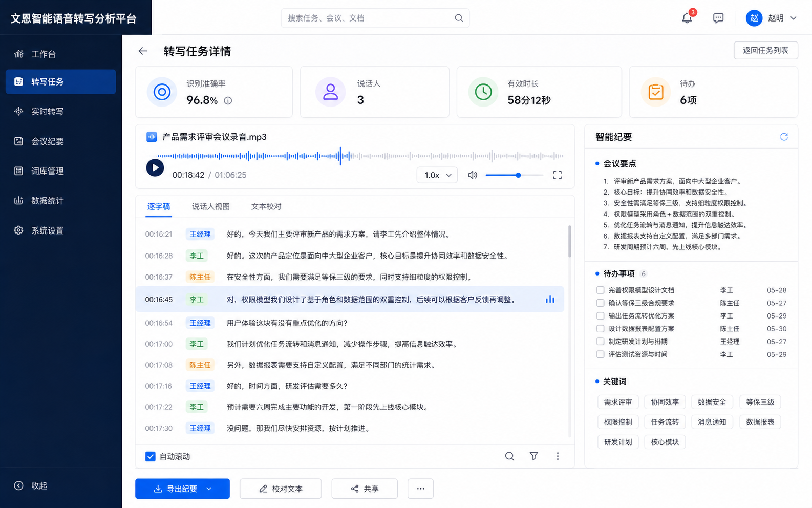Image resolution: width=812 pixels, height=508 pixels.
Task: Switch to the 文本校对 tab
Action: [x=266, y=206]
